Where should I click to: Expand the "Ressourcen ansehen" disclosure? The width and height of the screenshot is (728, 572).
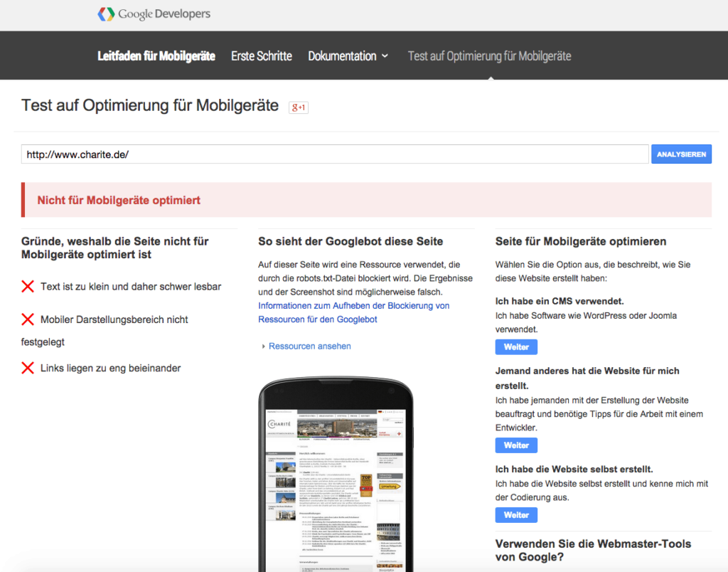click(x=309, y=346)
